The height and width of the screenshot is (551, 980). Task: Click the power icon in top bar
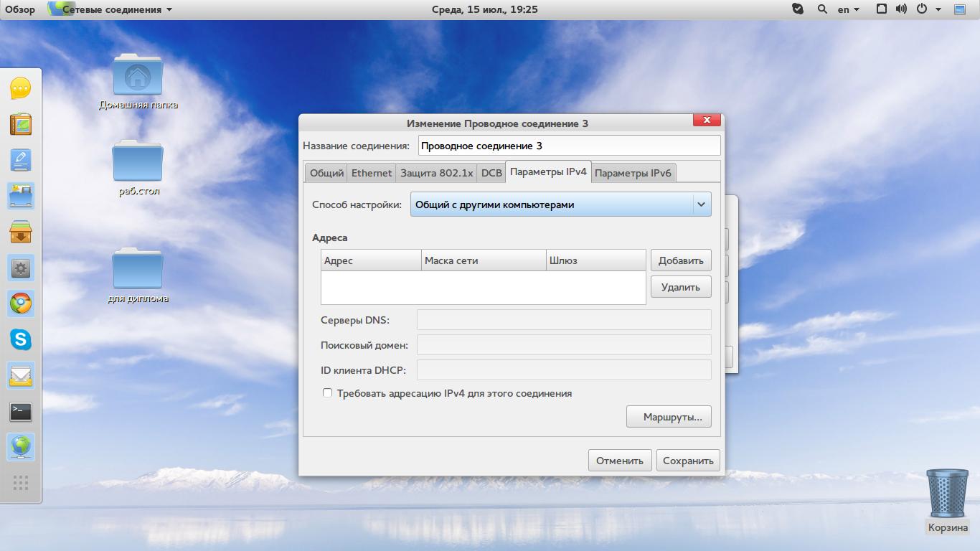(921, 9)
